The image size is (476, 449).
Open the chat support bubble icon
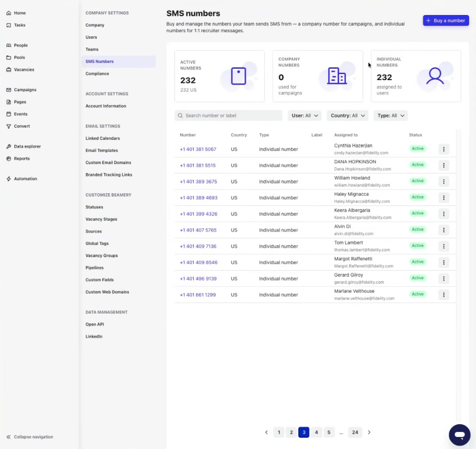point(459,435)
